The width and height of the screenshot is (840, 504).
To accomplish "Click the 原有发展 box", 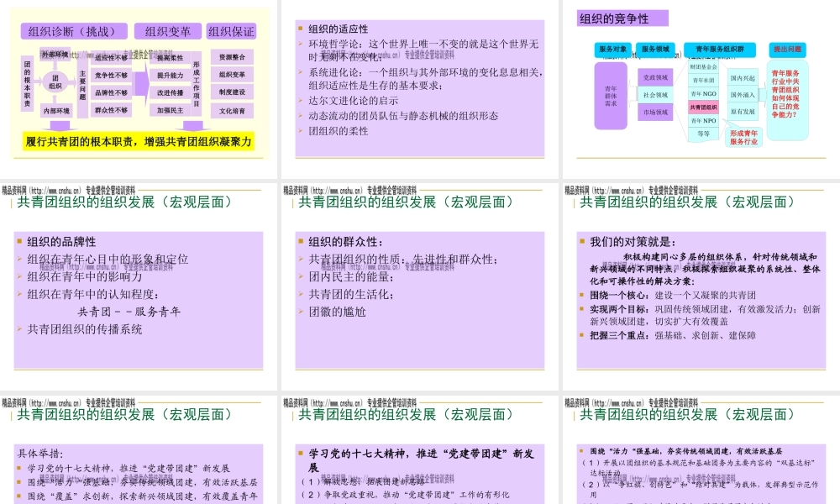I will 743,112.
